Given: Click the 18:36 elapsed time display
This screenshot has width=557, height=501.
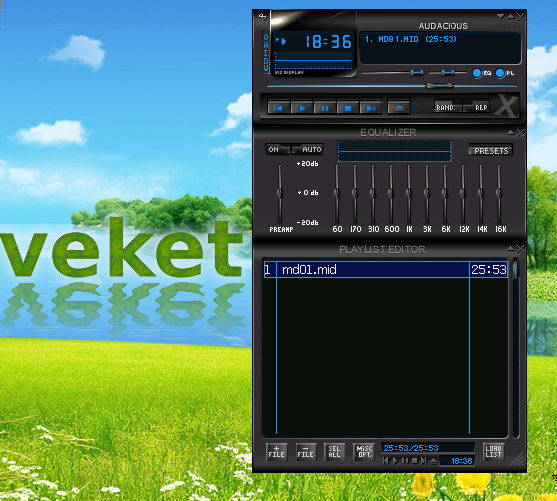Looking at the screenshot, I should (x=328, y=42).
